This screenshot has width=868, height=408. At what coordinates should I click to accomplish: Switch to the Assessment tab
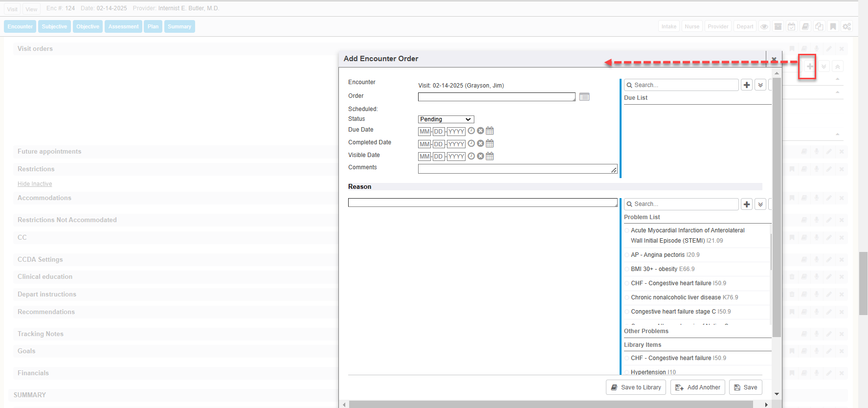click(123, 26)
